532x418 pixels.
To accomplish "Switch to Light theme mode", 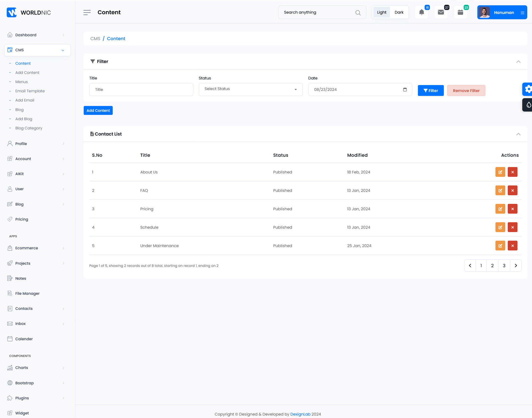I will [x=382, y=12].
